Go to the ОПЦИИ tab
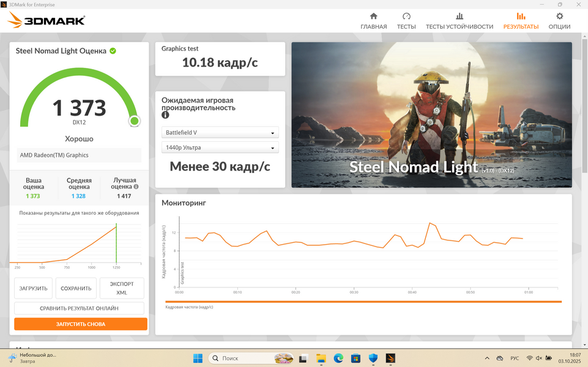Screen dimensions: 588x367 pyautogui.click(x=559, y=21)
